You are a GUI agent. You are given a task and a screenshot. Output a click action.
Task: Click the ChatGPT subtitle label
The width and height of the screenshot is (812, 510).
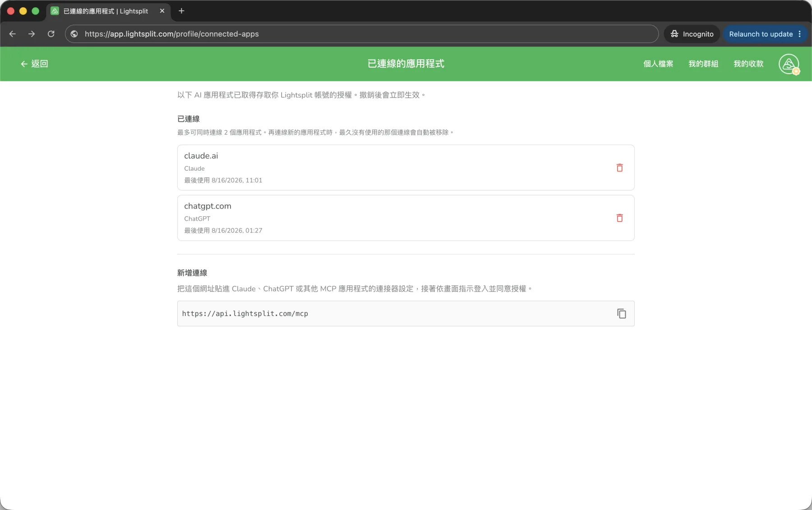click(197, 218)
